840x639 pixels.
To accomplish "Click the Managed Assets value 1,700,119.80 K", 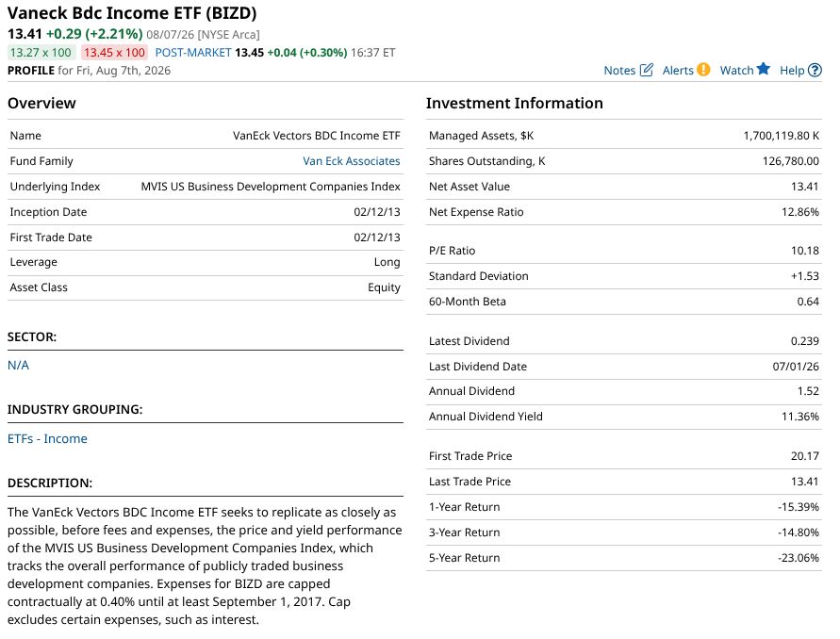I will (x=781, y=136).
